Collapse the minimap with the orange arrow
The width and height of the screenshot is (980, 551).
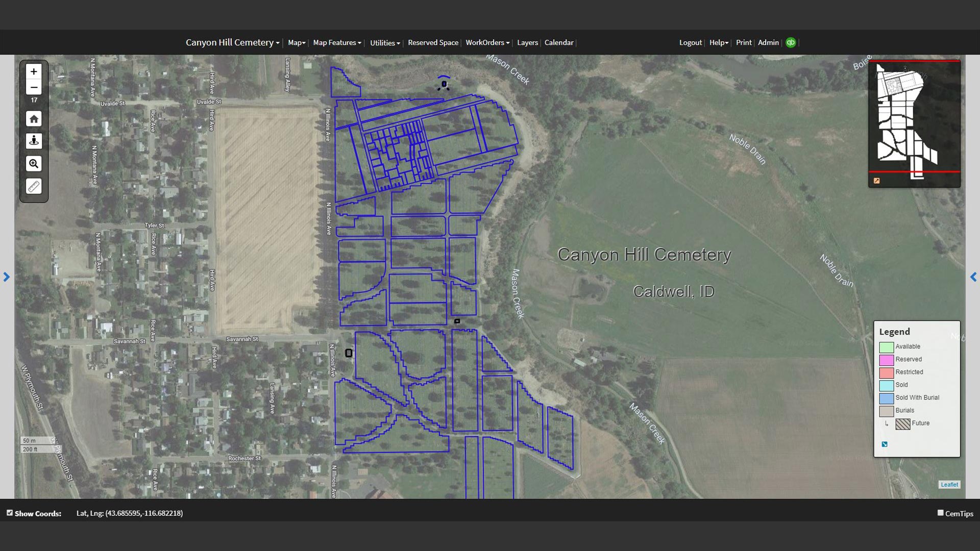tap(877, 181)
